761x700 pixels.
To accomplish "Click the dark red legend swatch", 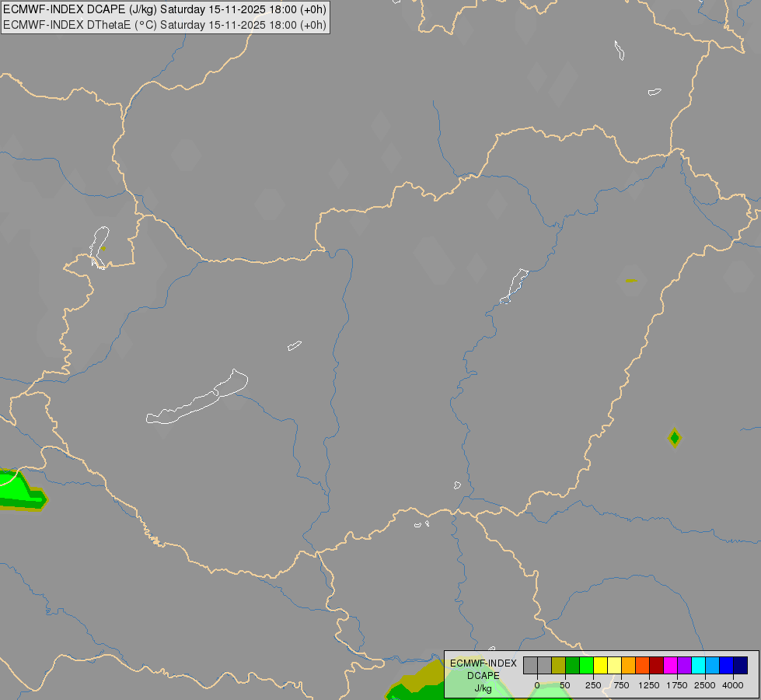I will (x=657, y=666).
